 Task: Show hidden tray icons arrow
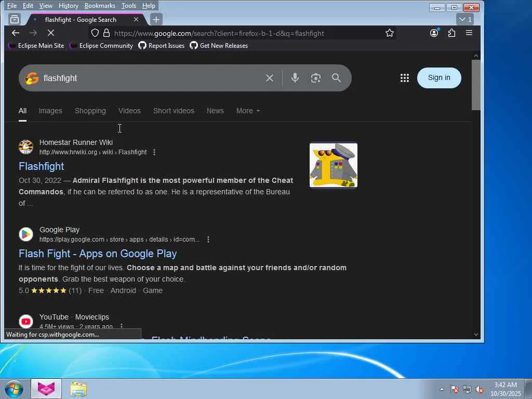pos(442,389)
